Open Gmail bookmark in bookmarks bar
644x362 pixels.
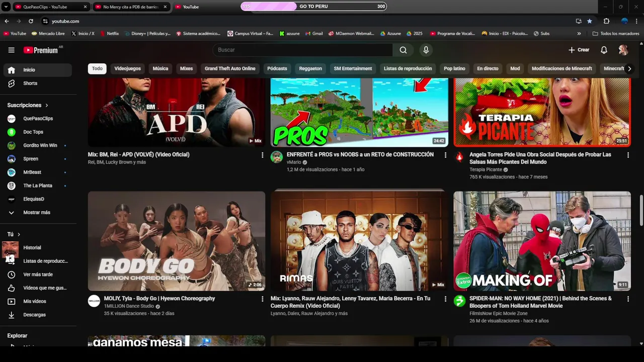tap(314, 34)
